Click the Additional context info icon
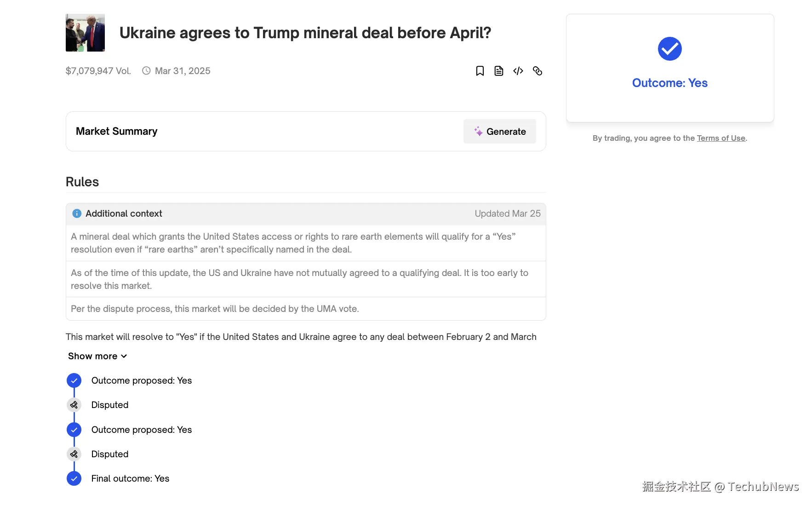This screenshot has width=812, height=506. pyautogui.click(x=77, y=213)
